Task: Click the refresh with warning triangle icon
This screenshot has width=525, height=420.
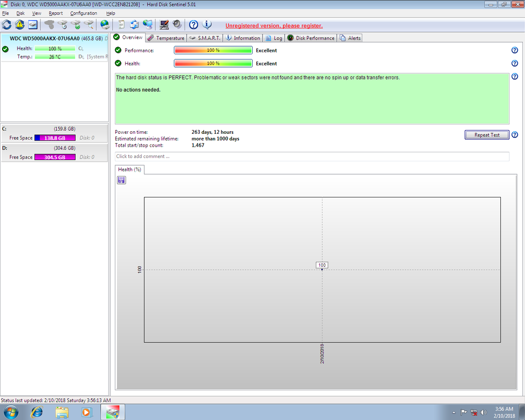Action: pyautogui.click(x=20, y=25)
